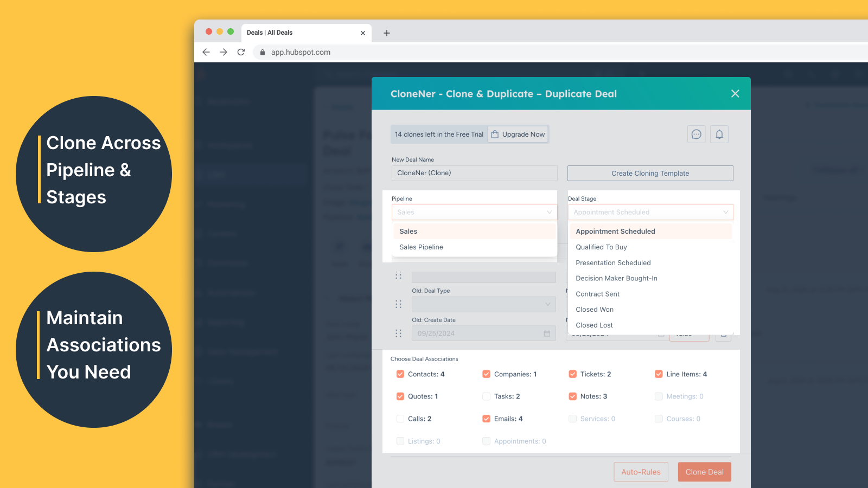Go forward in the browser
Viewport: 868px width, 488px height.
click(x=224, y=52)
